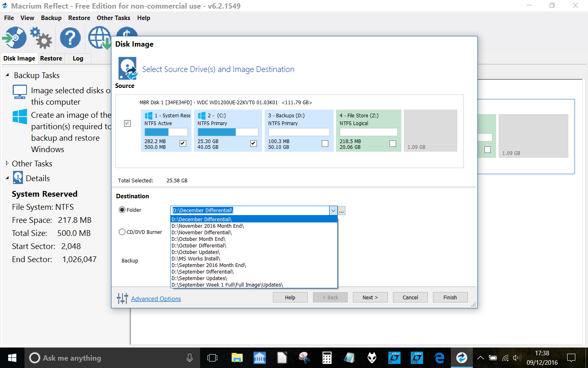Image resolution: width=588 pixels, height=368 pixels.
Task: Click the disk image backup toolbar icon
Action: 14,38
